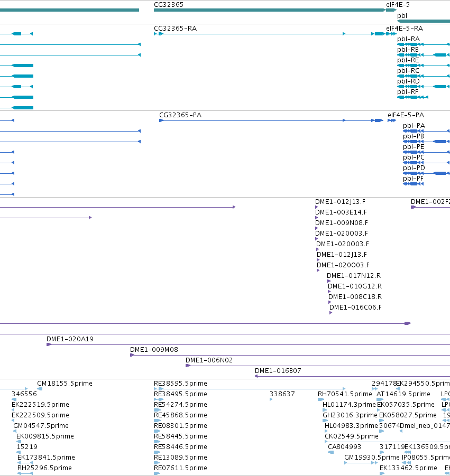
Task: Click the pbl-RA transcript label
Action: click(x=408, y=39)
